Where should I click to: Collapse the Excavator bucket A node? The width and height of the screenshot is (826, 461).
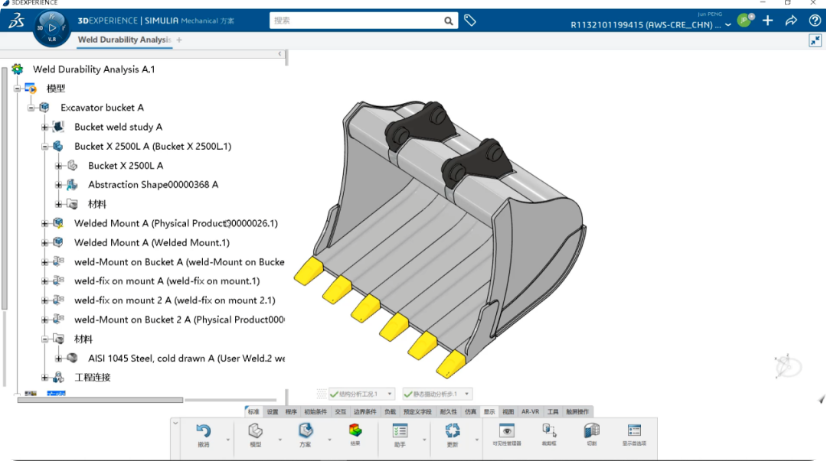pos(31,107)
